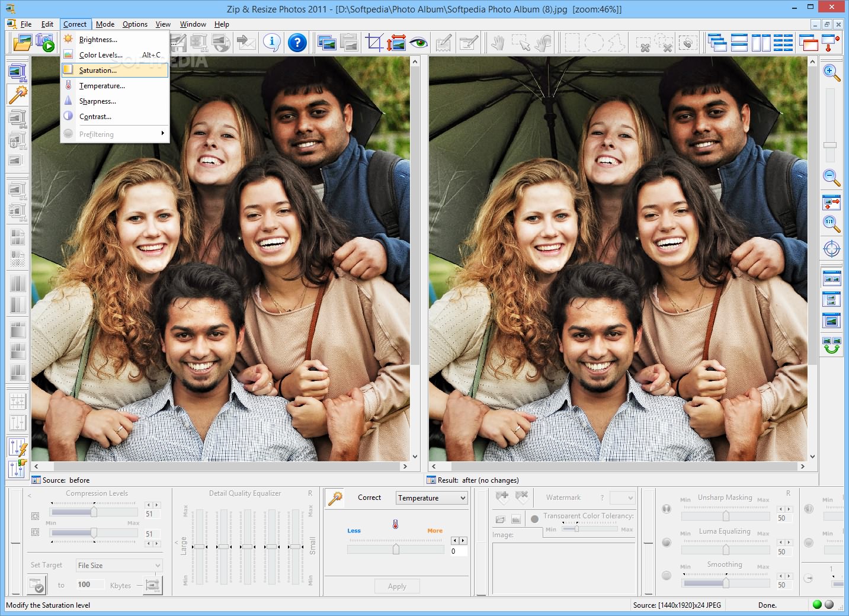Click the blue info icon
Screen dimensions: 849x616
point(271,42)
